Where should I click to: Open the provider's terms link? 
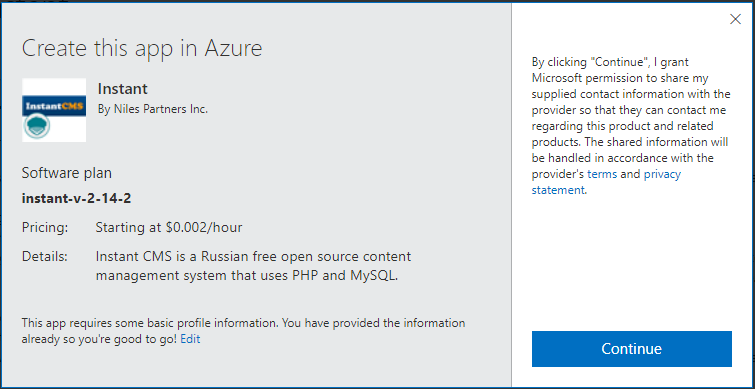pyautogui.click(x=602, y=174)
